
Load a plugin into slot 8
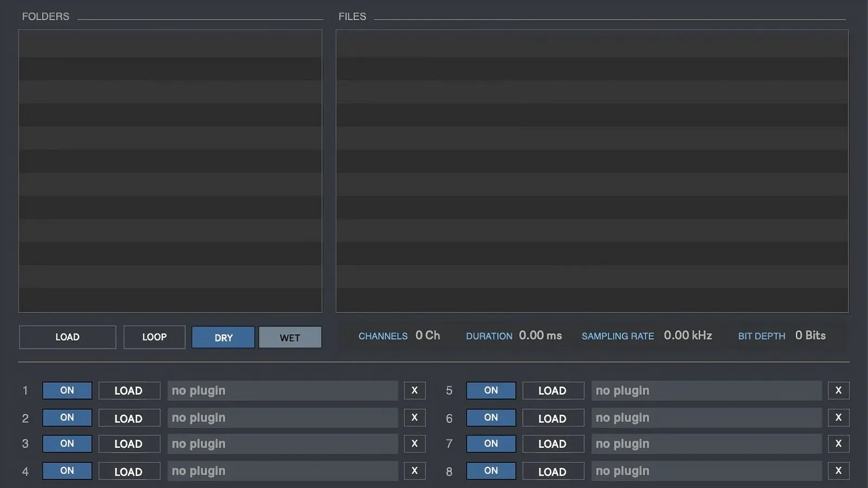pyautogui.click(x=553, y=471)
